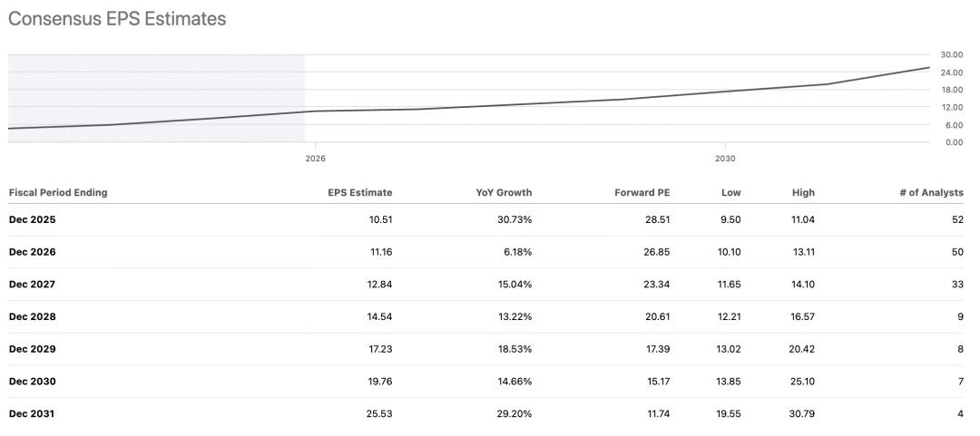980x436 pixels.
Task: Click the 30.73% YoY Growth cell
Action: click(x=513, y=219)
